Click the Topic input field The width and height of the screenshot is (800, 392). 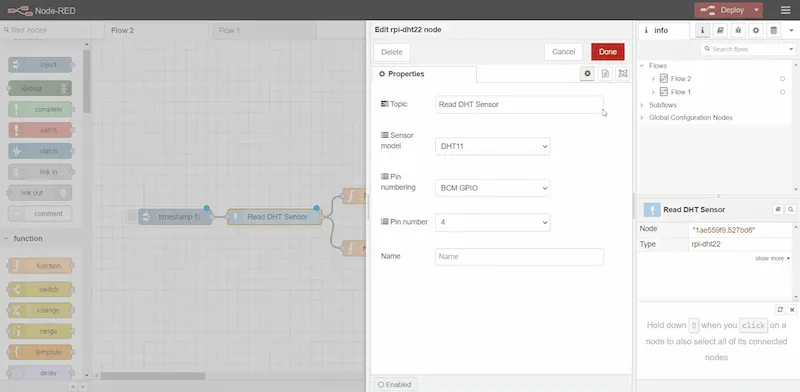click(x=519, y=104)
